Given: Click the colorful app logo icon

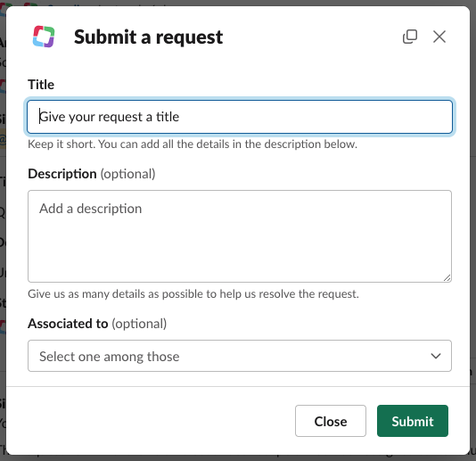Looking at the screenshot, I should (44, 37).
